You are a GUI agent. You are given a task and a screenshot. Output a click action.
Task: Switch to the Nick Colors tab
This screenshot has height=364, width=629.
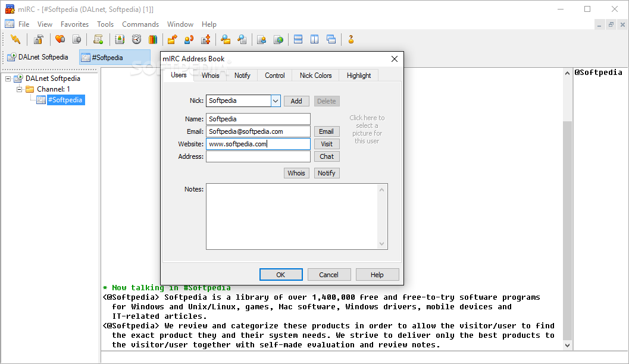[x=316, y=76]
